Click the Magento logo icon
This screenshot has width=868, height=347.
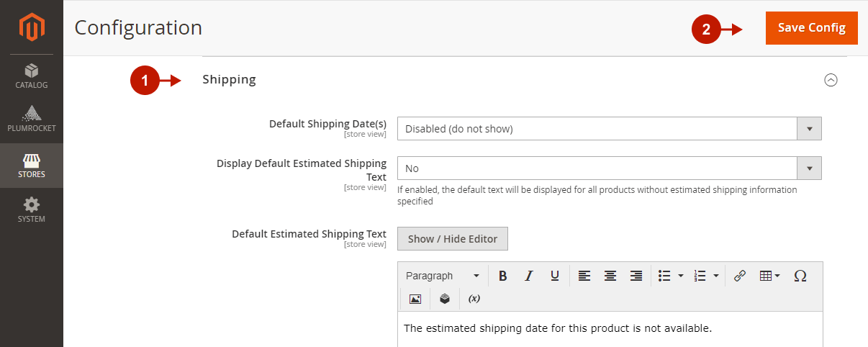click(x=32, y=27)
